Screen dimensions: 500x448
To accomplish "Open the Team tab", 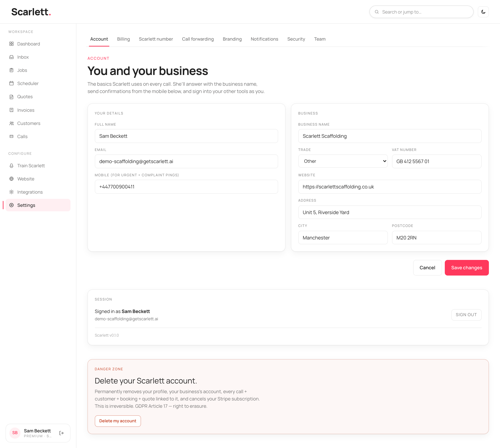I will (320, 39).
